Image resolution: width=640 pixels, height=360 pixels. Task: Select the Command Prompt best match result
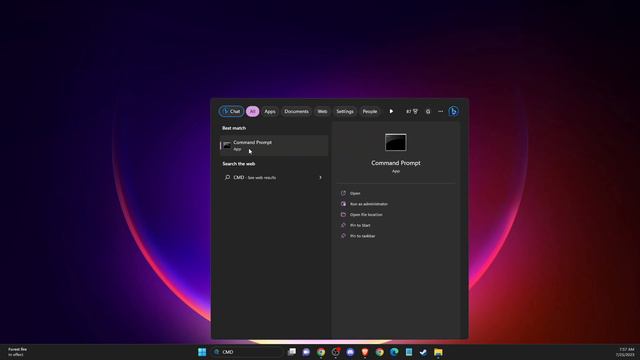(274, 145)
